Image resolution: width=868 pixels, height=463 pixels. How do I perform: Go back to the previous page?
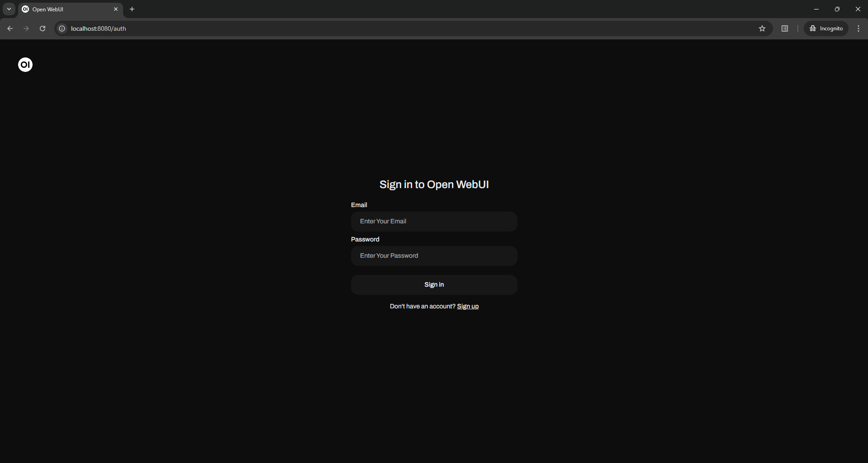coord(10,28)
